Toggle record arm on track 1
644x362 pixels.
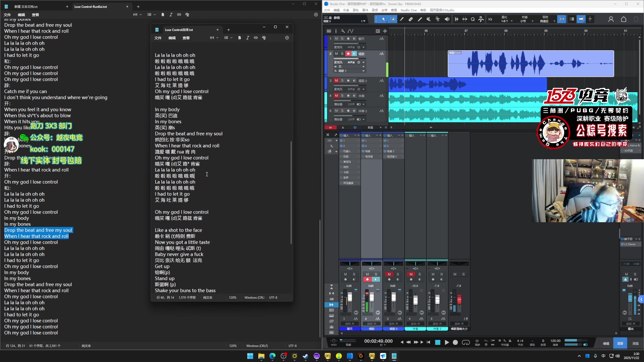[348, 39]
